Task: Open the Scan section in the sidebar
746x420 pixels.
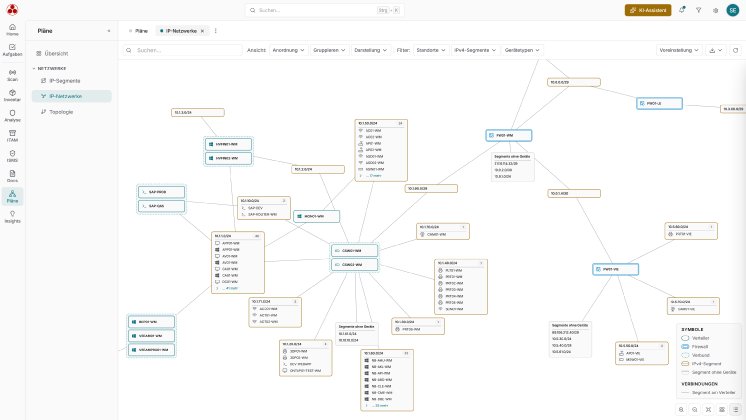Action: pos(12,75)
